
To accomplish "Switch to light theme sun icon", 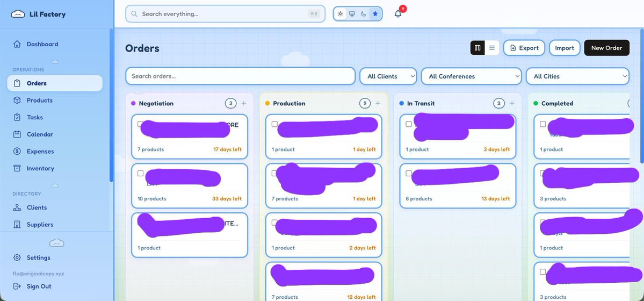I will tap(340, 13).
